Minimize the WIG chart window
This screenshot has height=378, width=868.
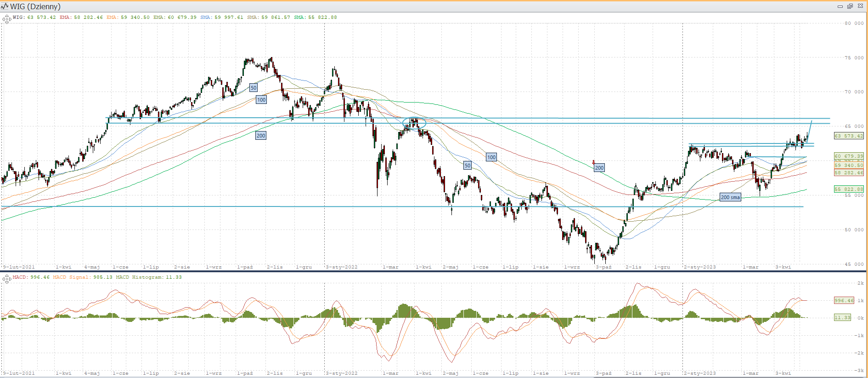840,6
